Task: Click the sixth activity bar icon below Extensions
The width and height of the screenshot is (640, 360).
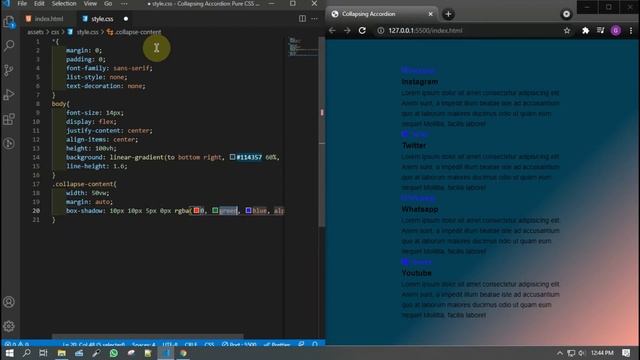Action: 9,143
